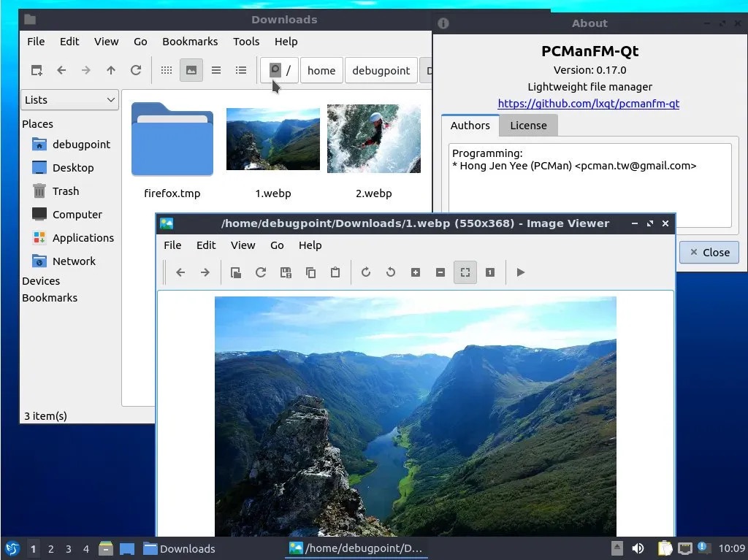748x560 pixels.
Task: Toggle fit-to-window image scaling
Action: [x=465, y=272]
